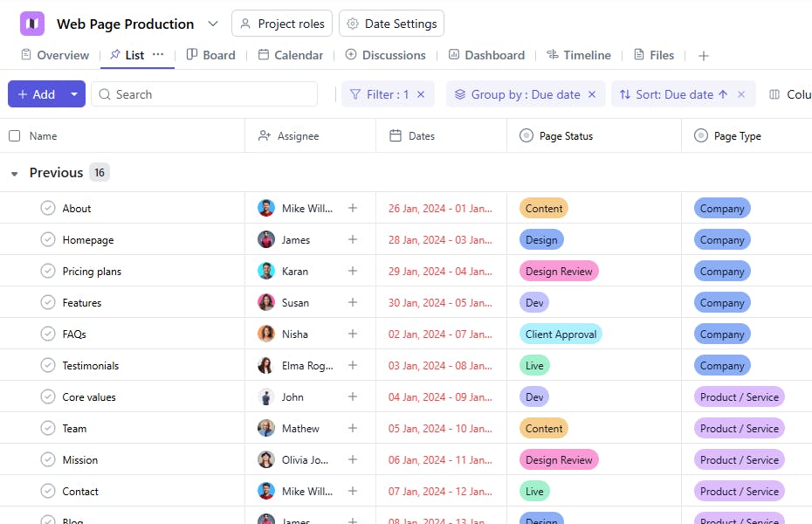
Task: Click the three-dots menu beside List tab
Action: (x=158, y=54)
